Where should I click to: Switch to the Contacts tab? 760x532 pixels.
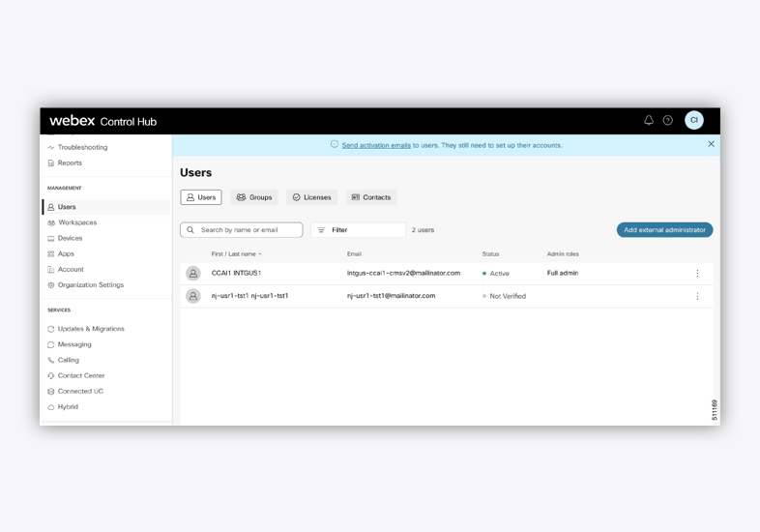click(371, 197)
